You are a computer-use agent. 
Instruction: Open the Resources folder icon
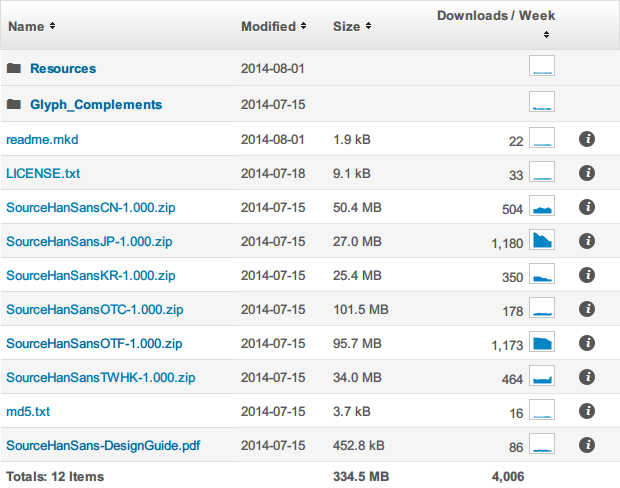pyautogui.click(x=14, y=68)
